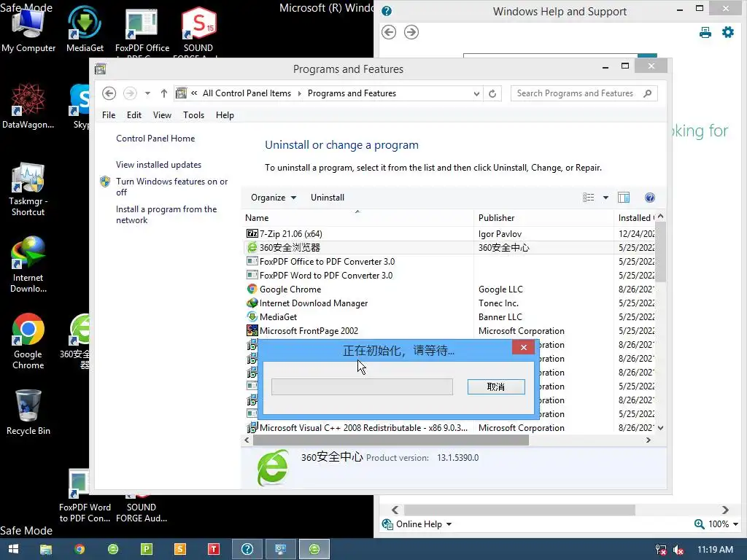Click Help and Support horizontal scrollbar
Viewport: 747px width, 560px height.
coord(519,510)
